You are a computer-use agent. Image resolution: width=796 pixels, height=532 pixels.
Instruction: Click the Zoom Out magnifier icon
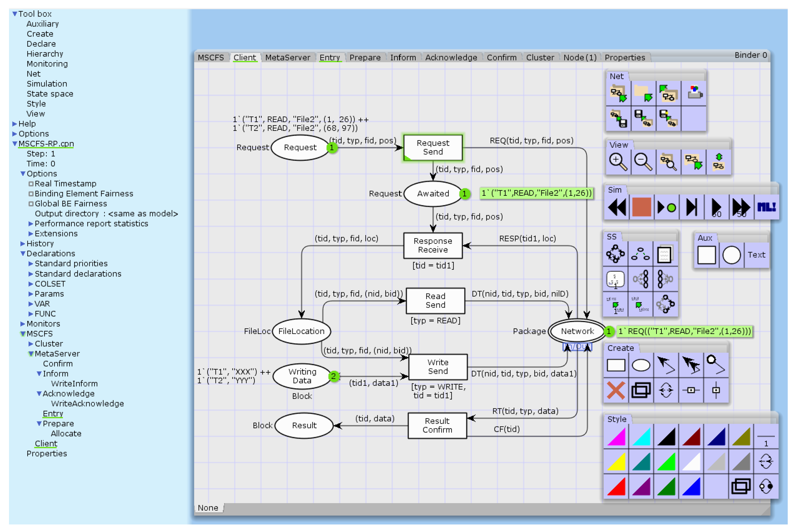point(643,162)
